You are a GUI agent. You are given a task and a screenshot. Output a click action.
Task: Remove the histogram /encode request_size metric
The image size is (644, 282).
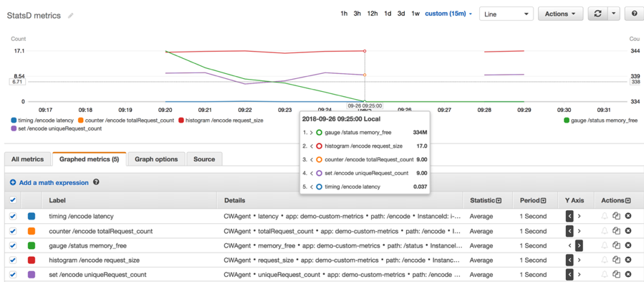click(628, 260)
